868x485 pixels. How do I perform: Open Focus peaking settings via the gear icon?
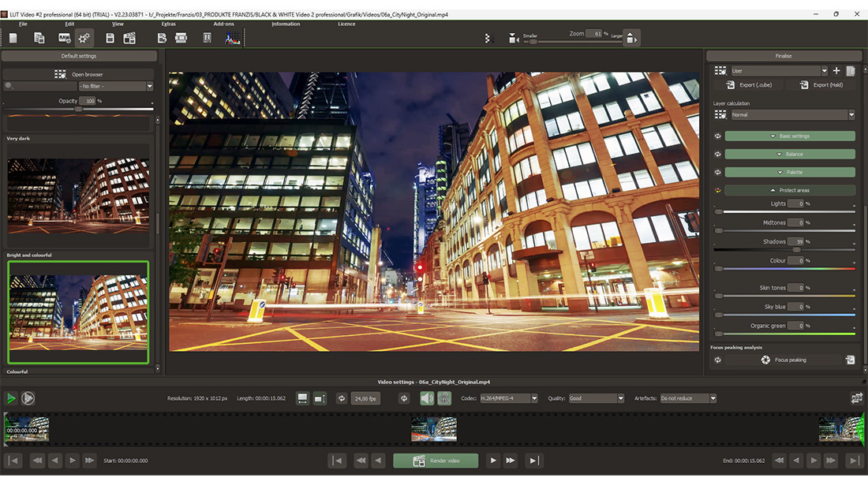[x=764, y=360]
